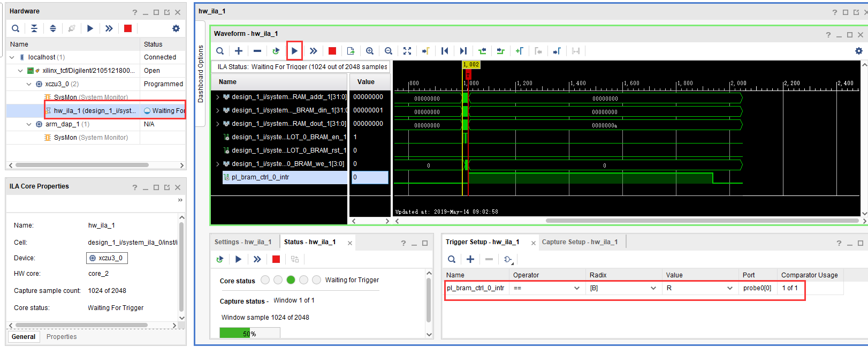The height and width of the screenshot is (347, 868).
Task: Expand the BRAM_addr_1[31:0] signal bus
Action: tap(218, 97)
